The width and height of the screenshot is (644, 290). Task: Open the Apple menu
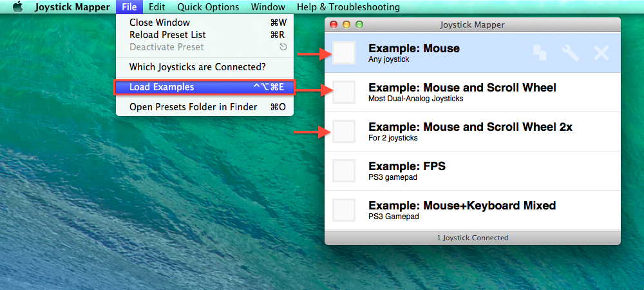click(x=17, y=7)
